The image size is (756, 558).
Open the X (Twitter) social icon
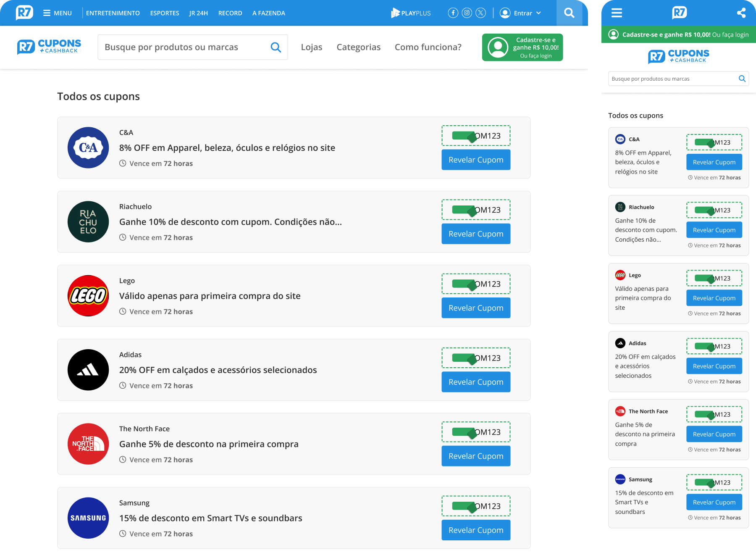(480, 13)
